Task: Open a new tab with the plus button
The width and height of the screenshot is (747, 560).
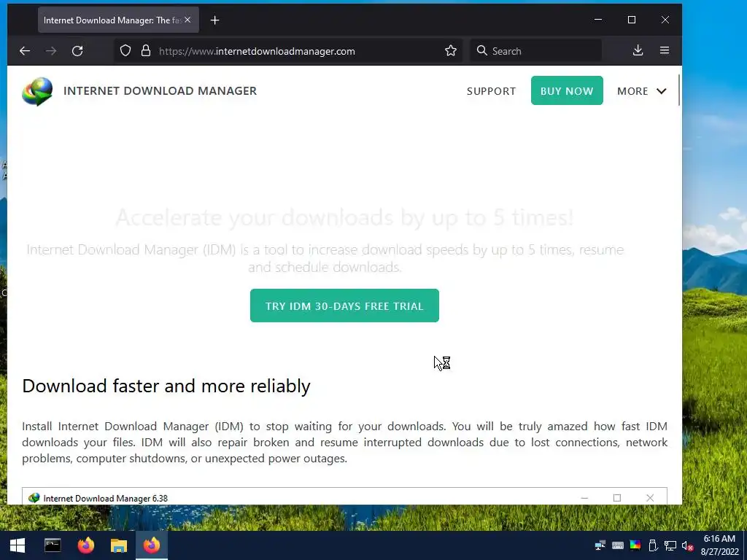Action: pos(215,20)
